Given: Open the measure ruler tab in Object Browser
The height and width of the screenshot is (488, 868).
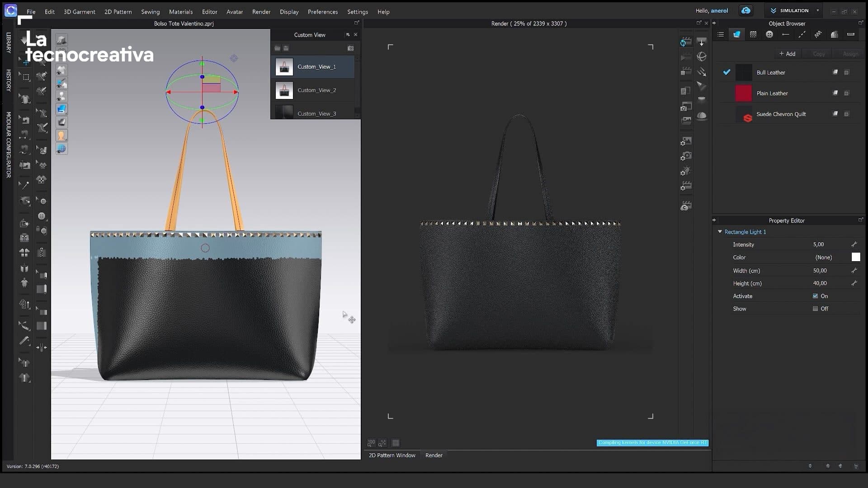Looking at the screenshot, I should click(851, 34).
